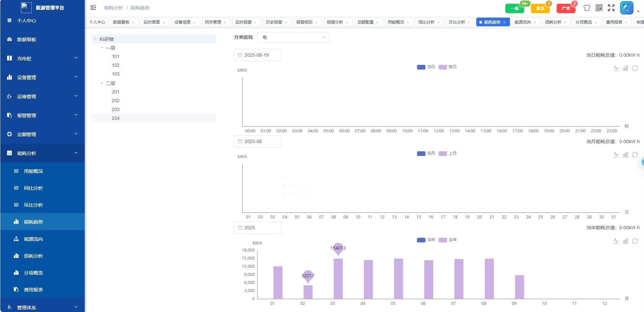The width and height of the screenshot is (644, 312).
Task: Toggle the 上月 legend series in monthly chart
Action: (448, 153)
